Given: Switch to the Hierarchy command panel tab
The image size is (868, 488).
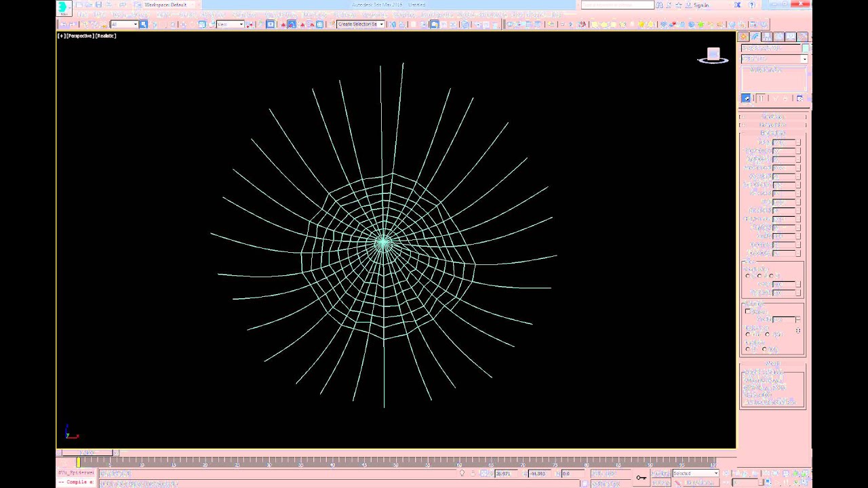Looking at the screenshot, I should point(767,37).
